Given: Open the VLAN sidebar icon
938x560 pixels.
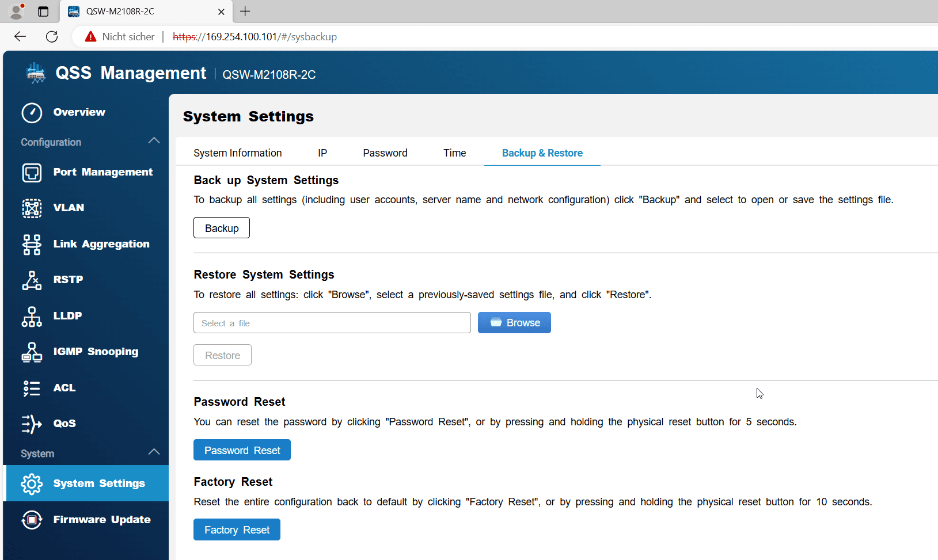Looking at the screenshot, I should tap(32, 208).
